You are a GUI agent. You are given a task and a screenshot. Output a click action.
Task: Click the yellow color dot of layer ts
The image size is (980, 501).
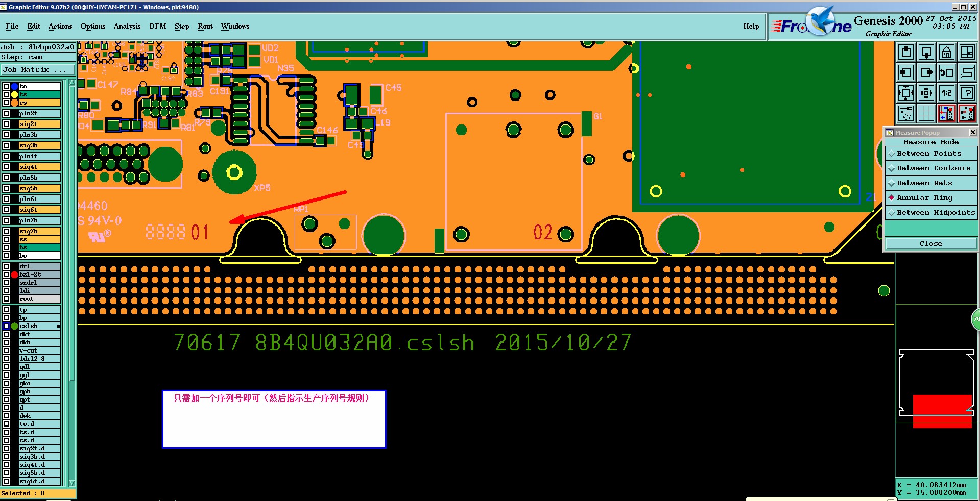pos(15,94)
